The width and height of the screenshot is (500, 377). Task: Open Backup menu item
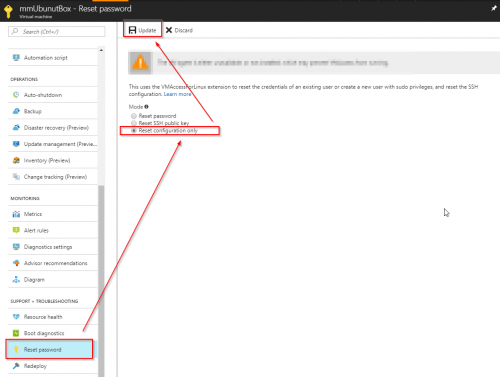53,111
